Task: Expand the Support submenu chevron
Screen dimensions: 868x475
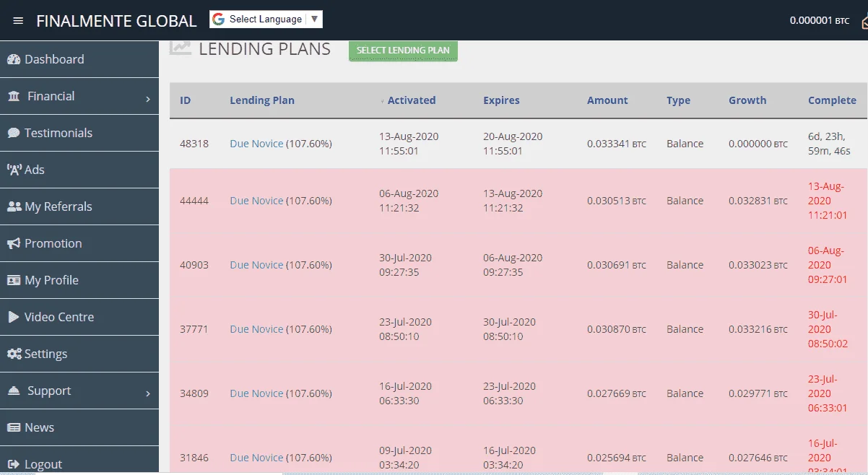Action: point(148,393)
